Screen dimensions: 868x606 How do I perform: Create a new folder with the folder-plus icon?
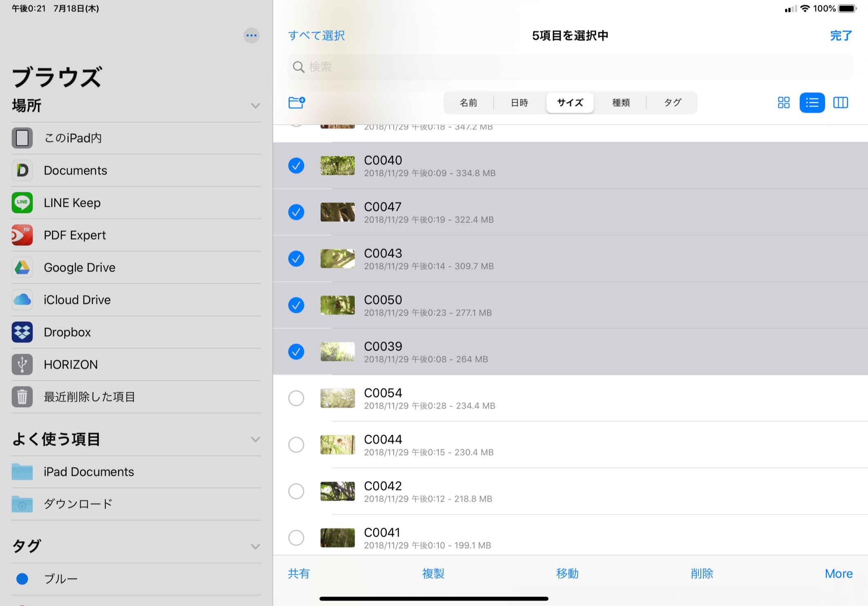pyautogui.click(x=296, y=102)
